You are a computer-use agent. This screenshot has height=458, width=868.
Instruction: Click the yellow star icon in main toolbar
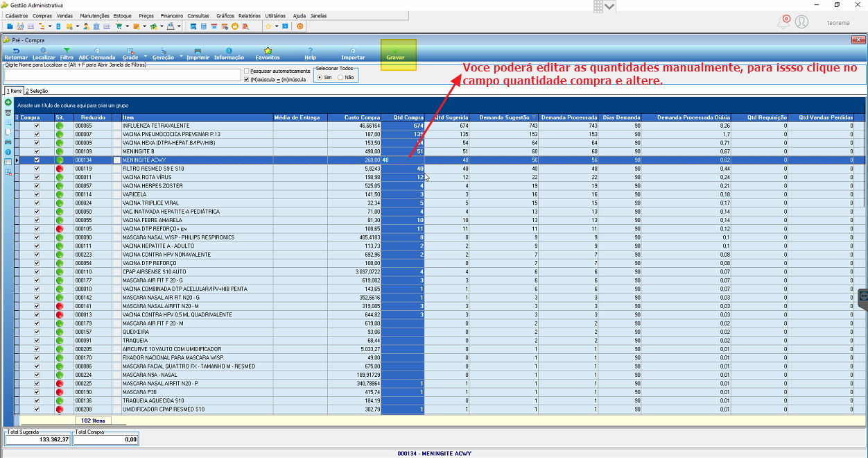268,26
